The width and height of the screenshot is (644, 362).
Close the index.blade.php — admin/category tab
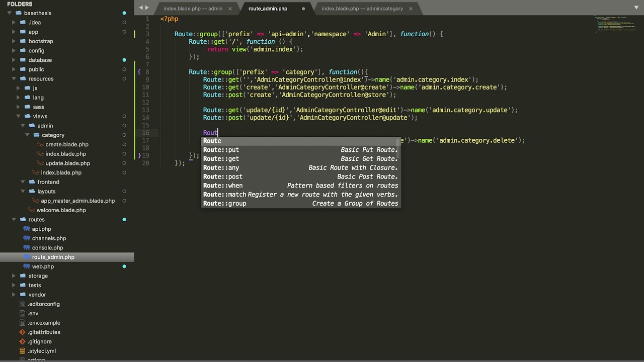(x=411, y=9)
